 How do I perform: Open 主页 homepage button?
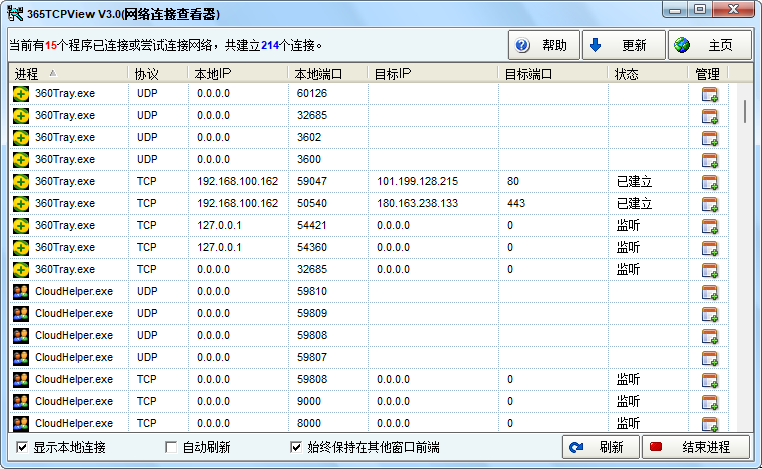click(710, 45)
